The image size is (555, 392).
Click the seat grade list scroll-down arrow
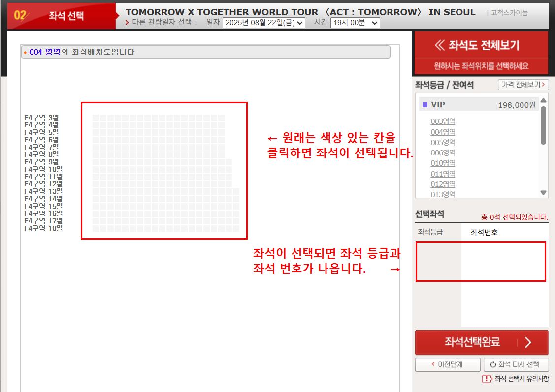543,193
